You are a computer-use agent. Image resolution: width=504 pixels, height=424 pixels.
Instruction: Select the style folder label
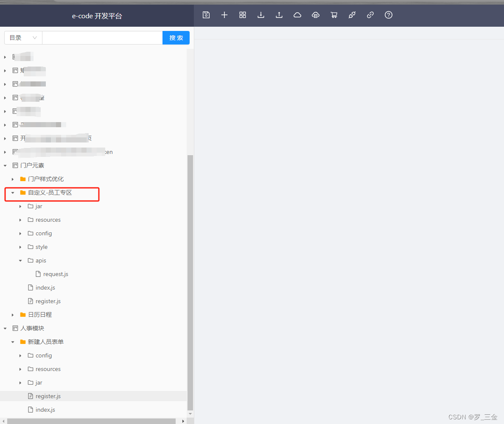click(42, 247)
